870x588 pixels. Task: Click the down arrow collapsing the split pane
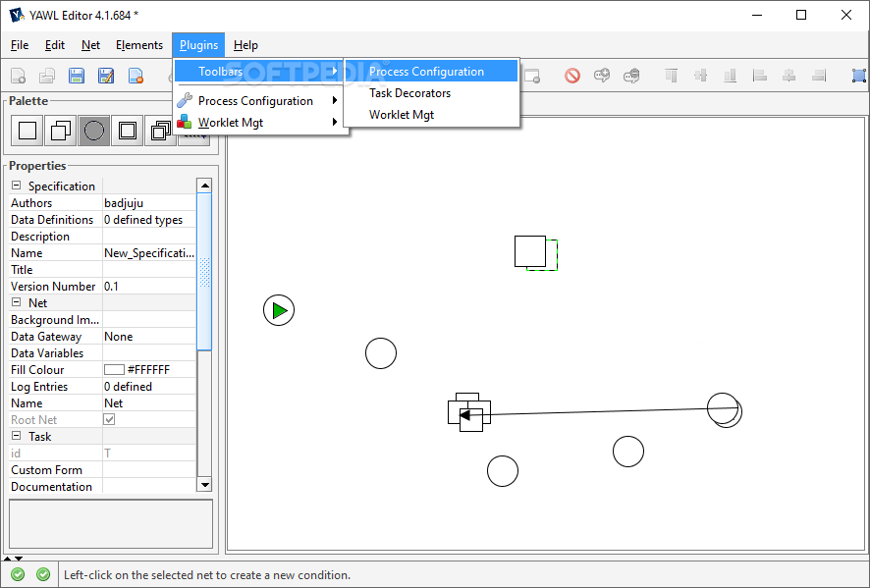(x=19, y=558)
